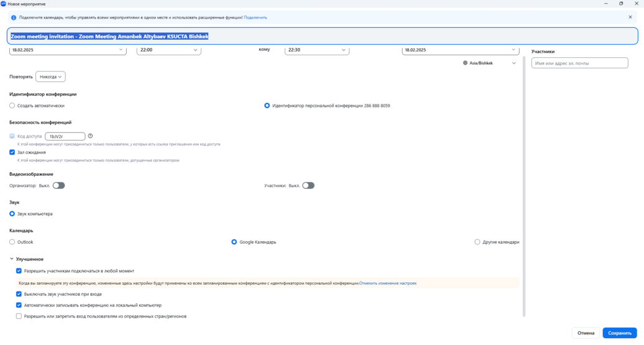Enable the host video toggle
The image size is (644, 345).
[x=58, y=185]
